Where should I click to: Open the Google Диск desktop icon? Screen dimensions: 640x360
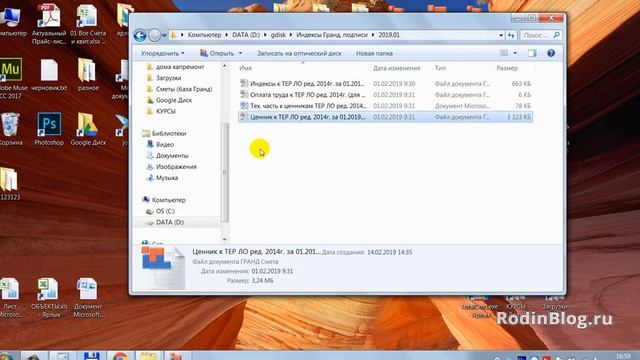click(x=88, y=129)
